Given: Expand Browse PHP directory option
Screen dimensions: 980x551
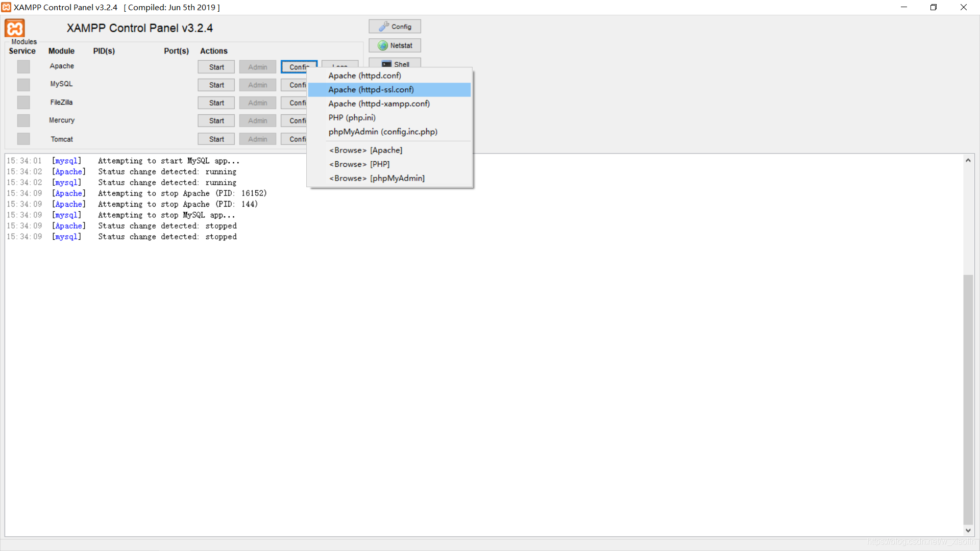Looking at the screenshot, I should tap(359, 164).
